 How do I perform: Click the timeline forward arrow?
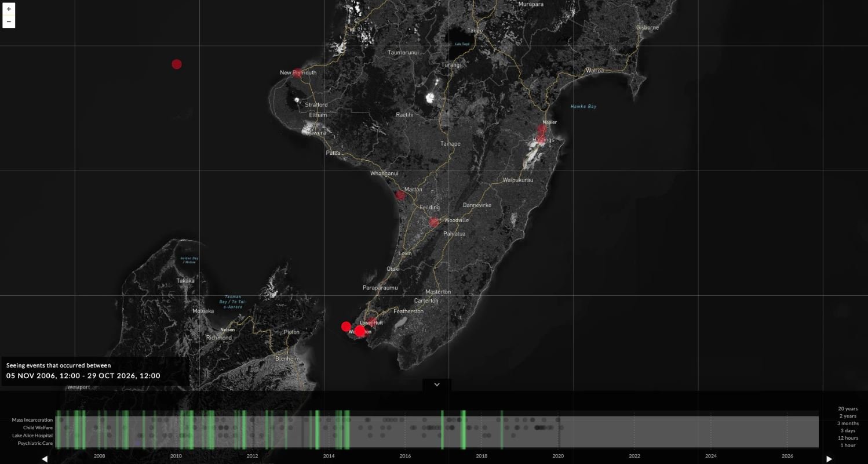pyautogui.click(x=829, y=459)
